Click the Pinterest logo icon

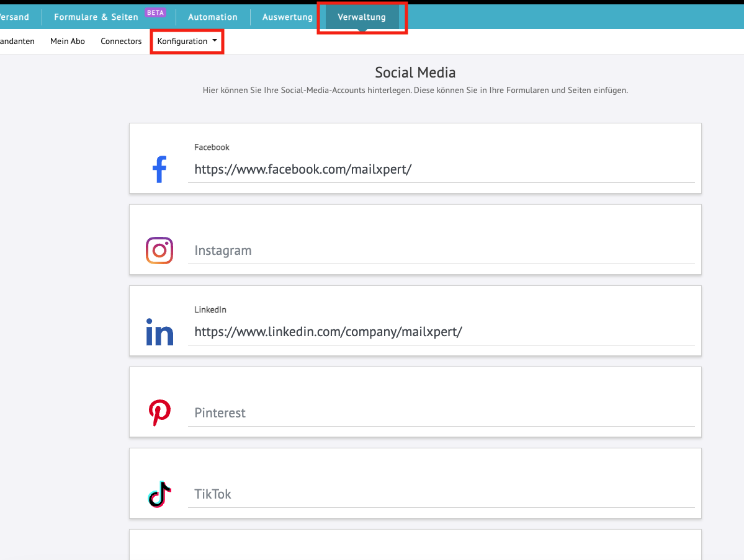[x=159, y=413]
